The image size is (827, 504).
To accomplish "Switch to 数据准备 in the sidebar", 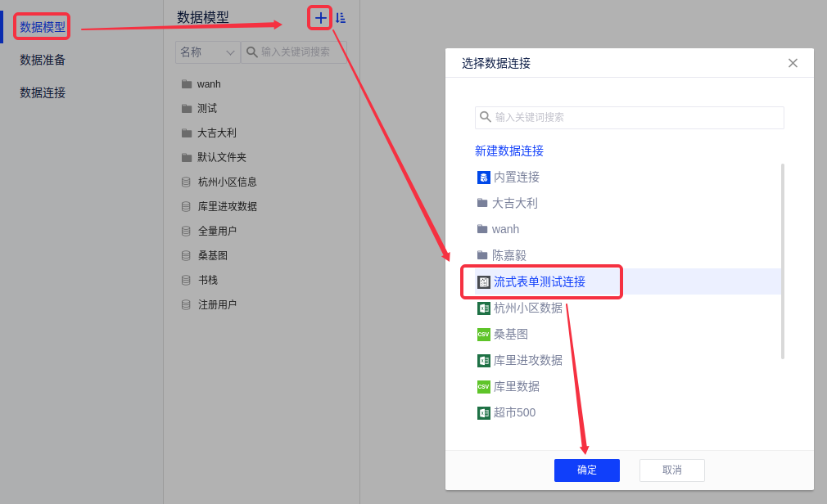I will click(x=43, y=61).
